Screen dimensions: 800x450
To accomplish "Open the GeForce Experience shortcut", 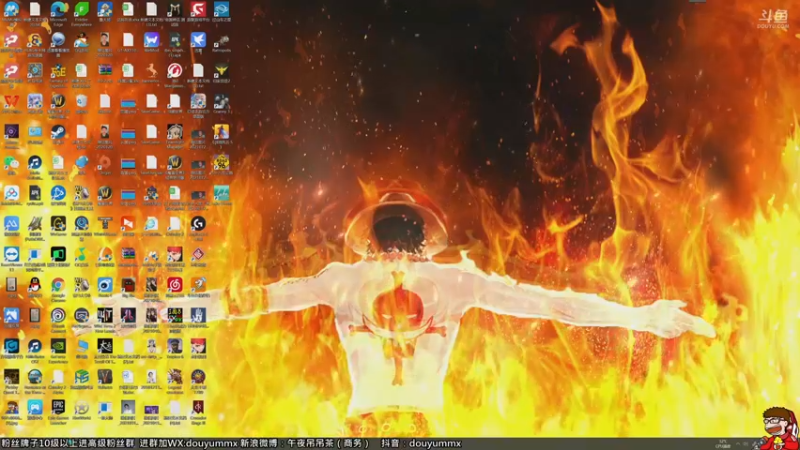I will click(58, 346).
